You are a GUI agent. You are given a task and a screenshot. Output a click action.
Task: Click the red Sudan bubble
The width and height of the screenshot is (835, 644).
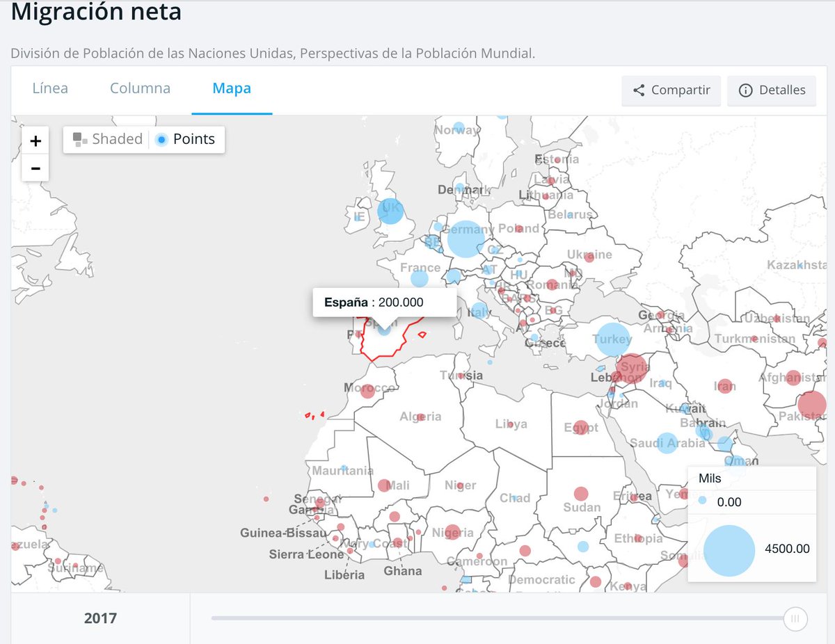[x=580, y=494]
